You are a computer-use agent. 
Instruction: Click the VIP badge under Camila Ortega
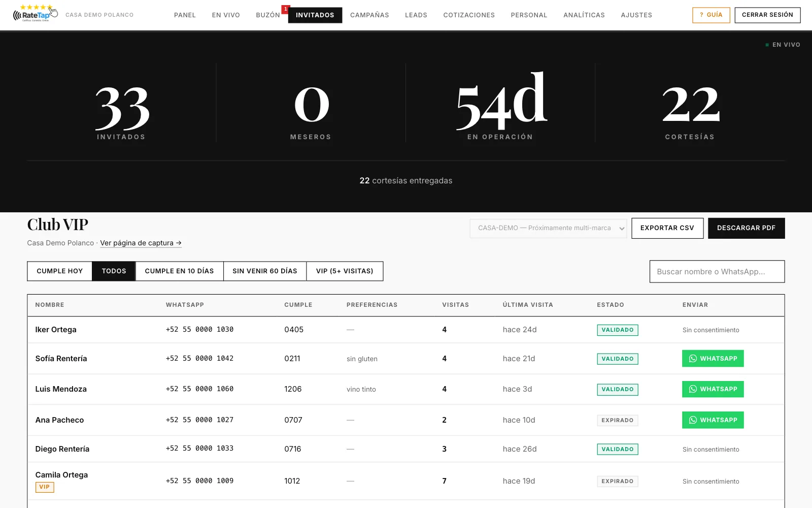point(45,487)
